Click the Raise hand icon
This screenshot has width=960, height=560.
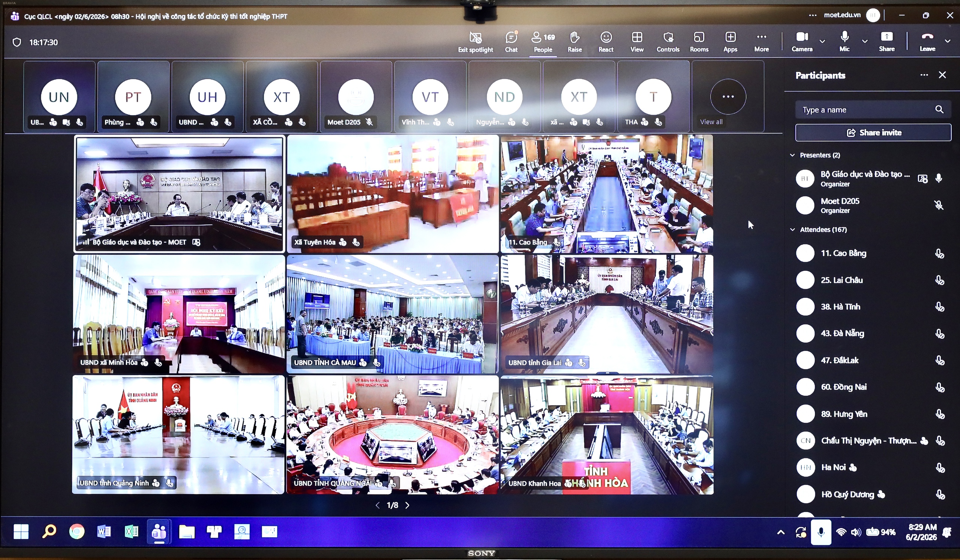pyautogui.click(x=574, y=42)
